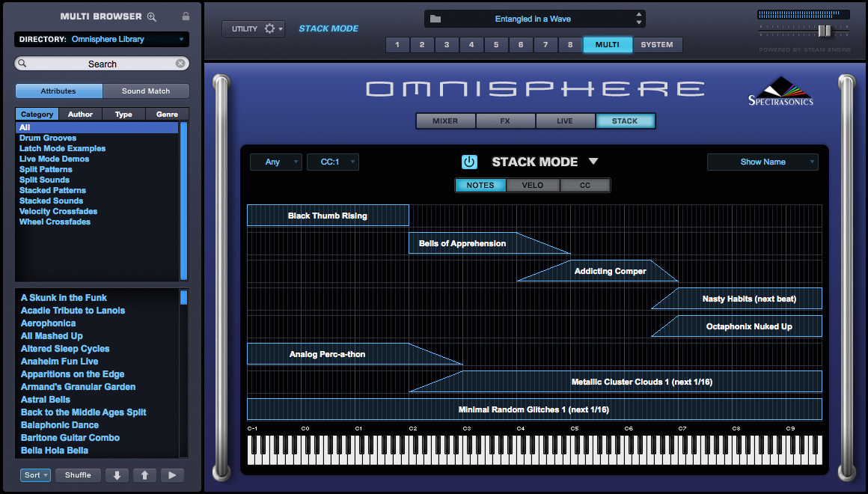
Task: Select the next multi with the down arrow button
Action: coord(117,475)
